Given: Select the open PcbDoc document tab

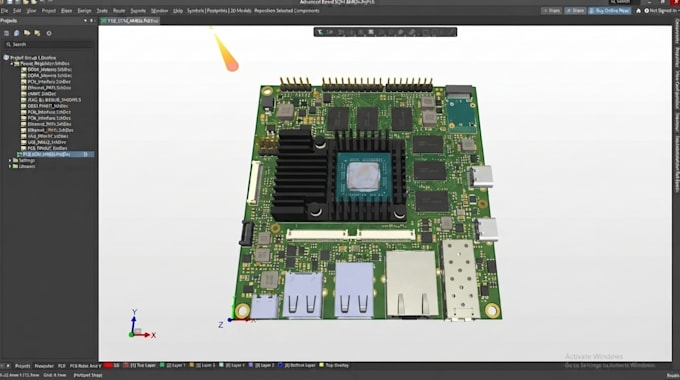Looking at the screenshot, I should point(130,20).
